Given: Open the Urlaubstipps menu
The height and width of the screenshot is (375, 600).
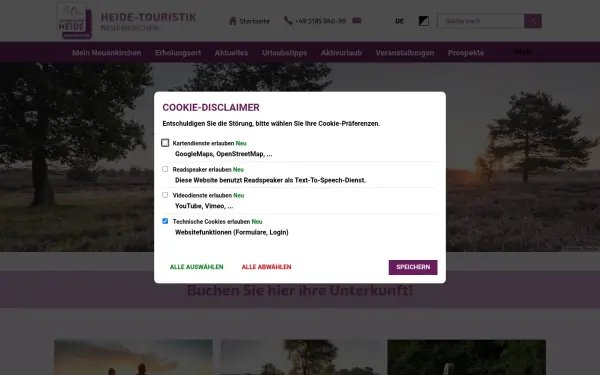Looking at the screenshot, I should coord(284,53).
